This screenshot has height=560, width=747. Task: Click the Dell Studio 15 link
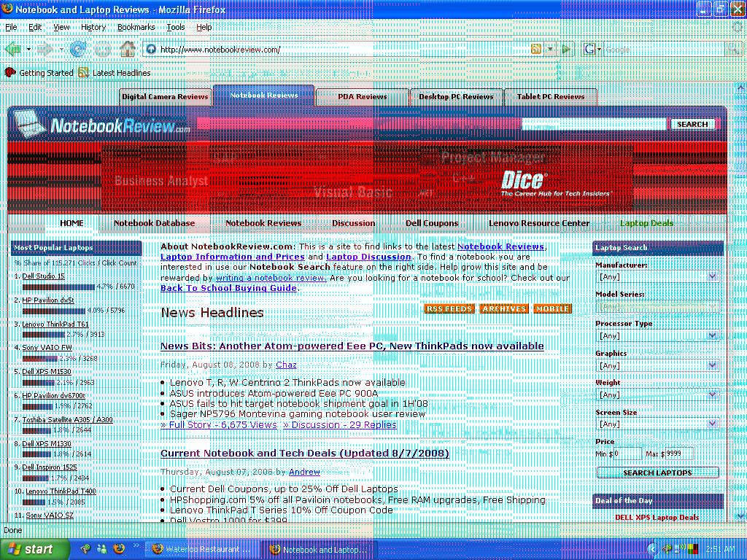[x=43, y=276]
